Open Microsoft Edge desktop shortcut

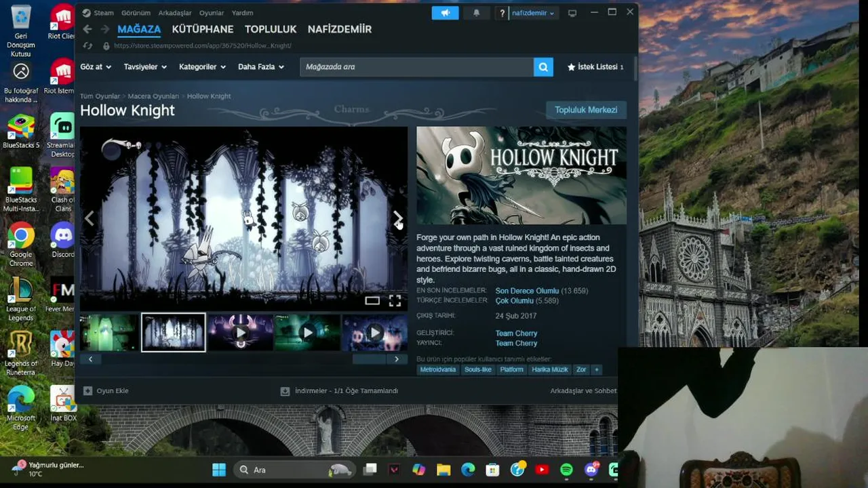click(x=21, y=408)
